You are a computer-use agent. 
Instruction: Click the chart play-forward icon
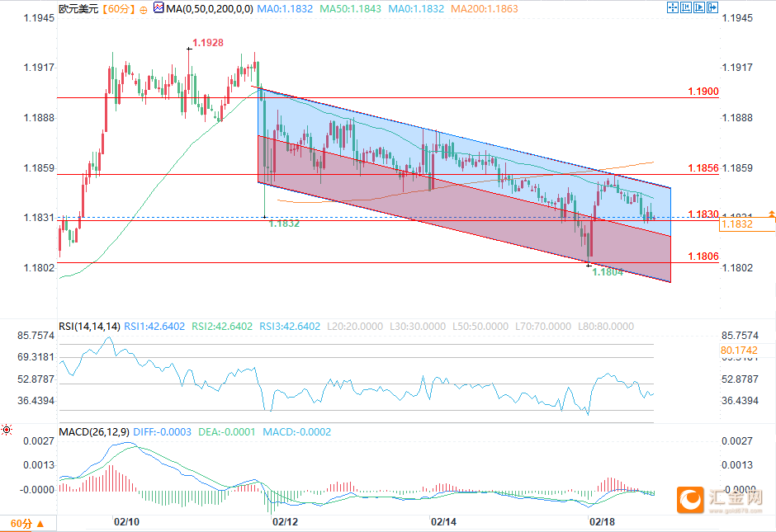click(698, 7)
